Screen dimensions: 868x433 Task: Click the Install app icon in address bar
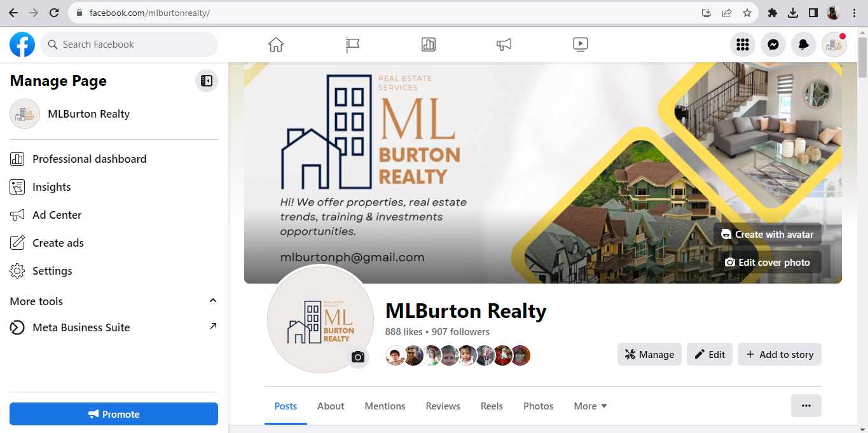706,13
